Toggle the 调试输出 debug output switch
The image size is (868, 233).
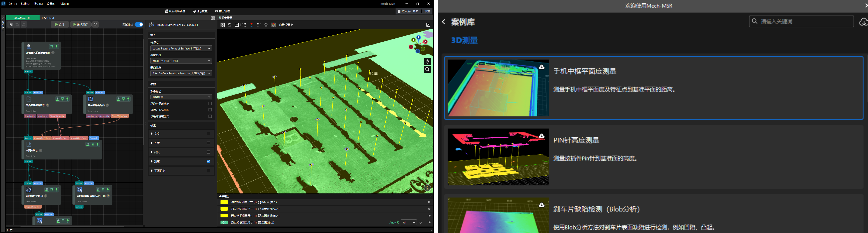[x=139, y=25]
